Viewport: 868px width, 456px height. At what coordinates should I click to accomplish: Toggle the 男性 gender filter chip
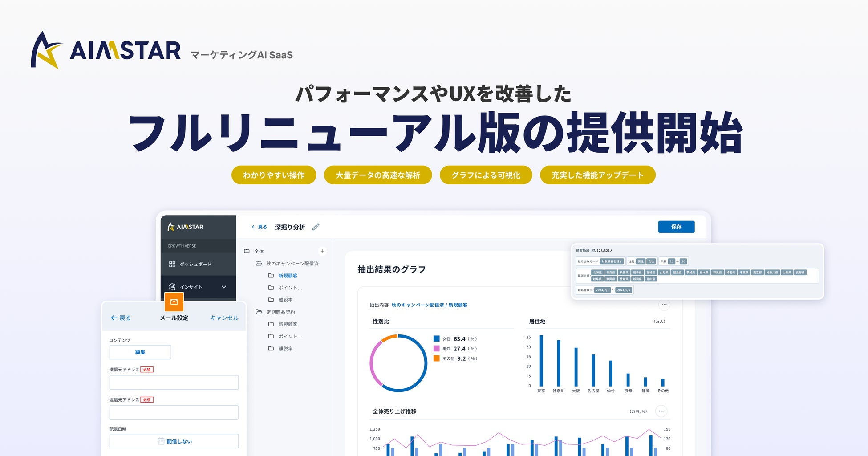click(x=641, y=261)
